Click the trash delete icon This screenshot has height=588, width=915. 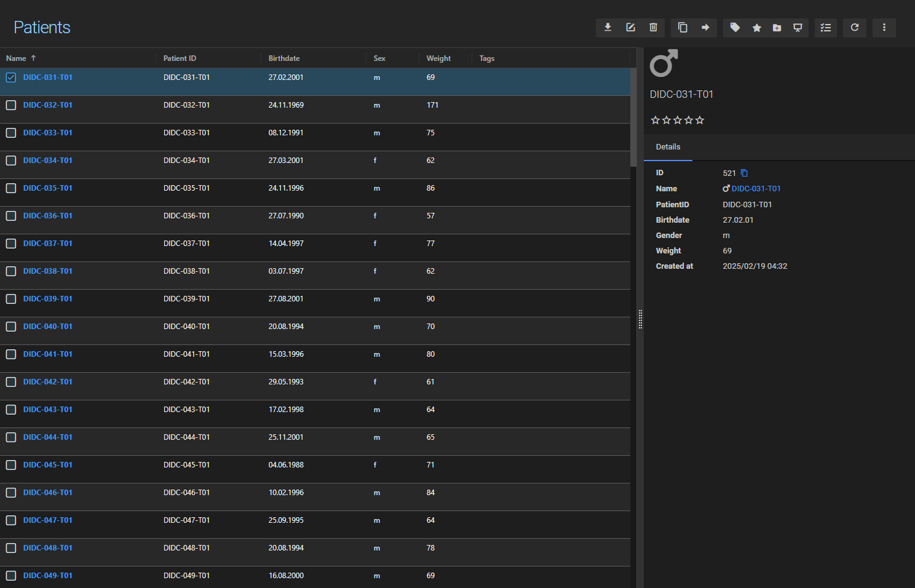[653, 28]
